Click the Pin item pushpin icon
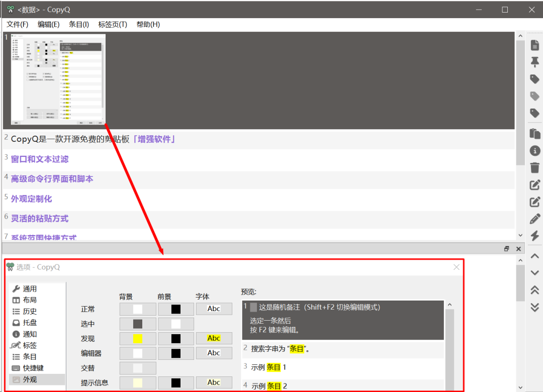The image size is (543, 392). click(x=534, y=62)
